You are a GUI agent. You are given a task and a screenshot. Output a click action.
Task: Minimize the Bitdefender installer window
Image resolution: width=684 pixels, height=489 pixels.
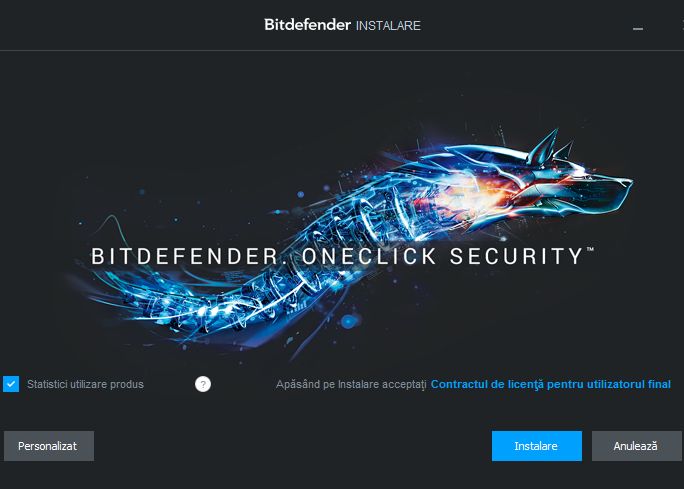(x=638, y=28)
